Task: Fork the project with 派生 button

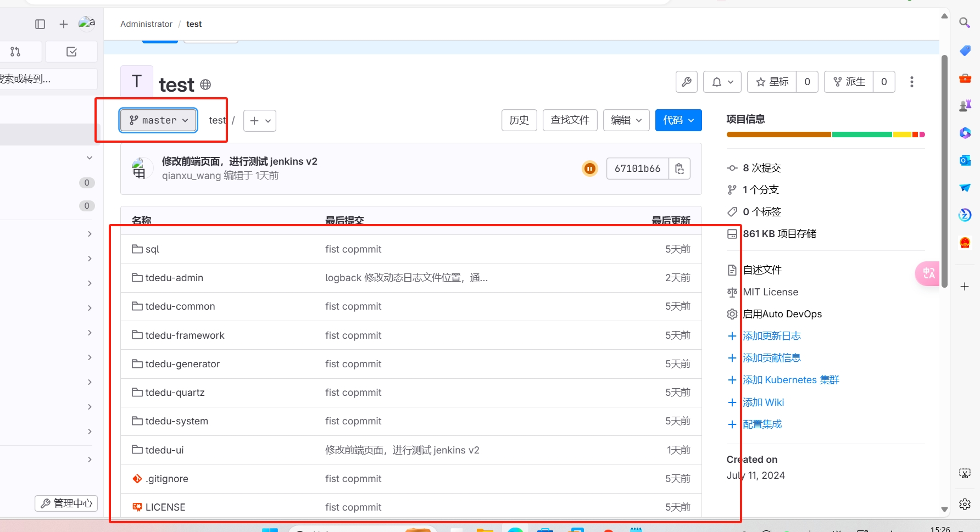Action: point(849,82)
